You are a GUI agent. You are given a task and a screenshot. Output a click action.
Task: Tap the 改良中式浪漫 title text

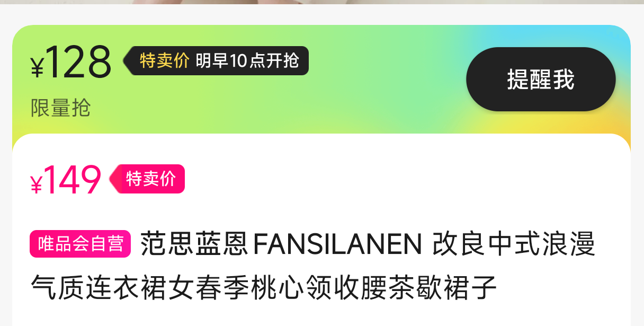point(514,244)
